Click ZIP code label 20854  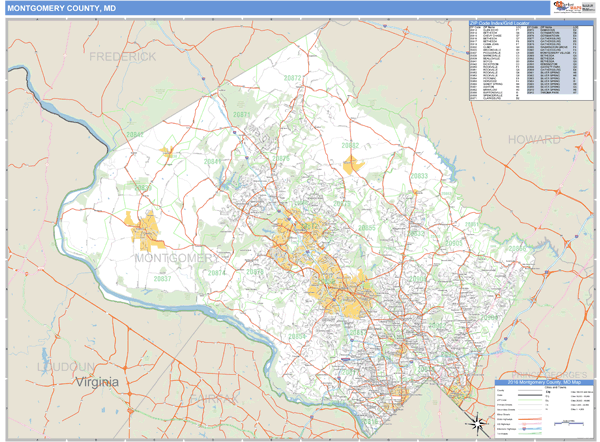[x=297, y=336]
